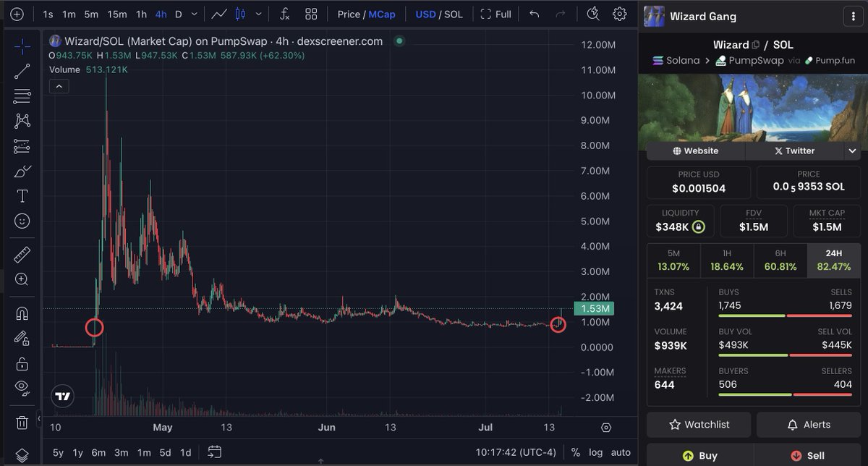Click the green Buy button
This screenshot has width=868, height=466.
[x=699, y=456]
